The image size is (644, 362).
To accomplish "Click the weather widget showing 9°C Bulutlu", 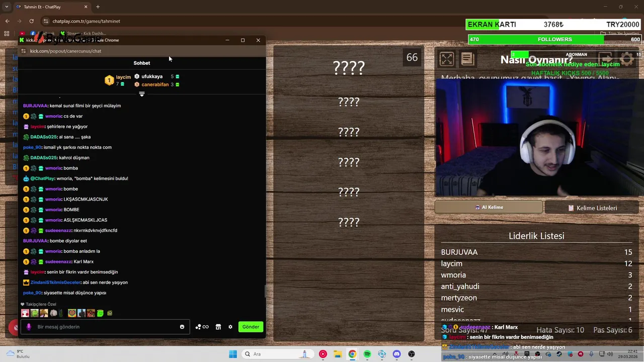I will click(x=18, y=354).
